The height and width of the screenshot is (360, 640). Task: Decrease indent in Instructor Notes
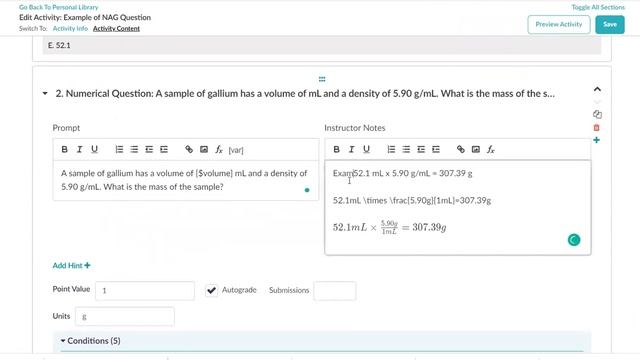tap(421, 149)
